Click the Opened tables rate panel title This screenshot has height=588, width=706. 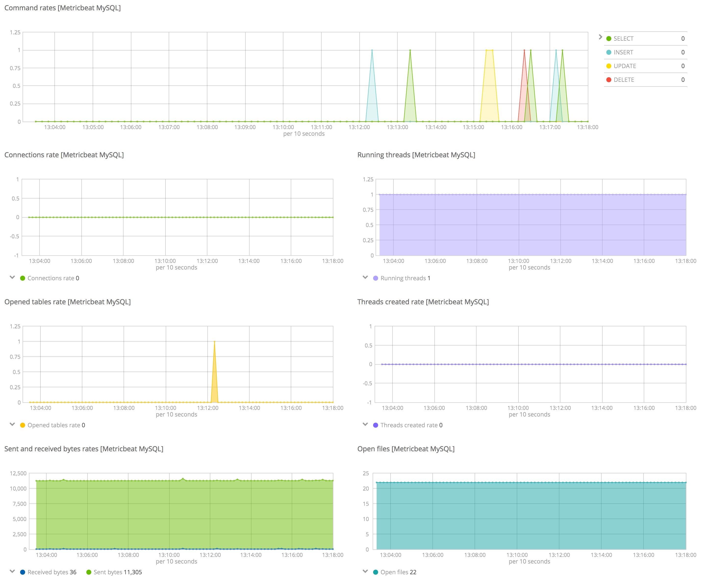[x=68, y=302]
